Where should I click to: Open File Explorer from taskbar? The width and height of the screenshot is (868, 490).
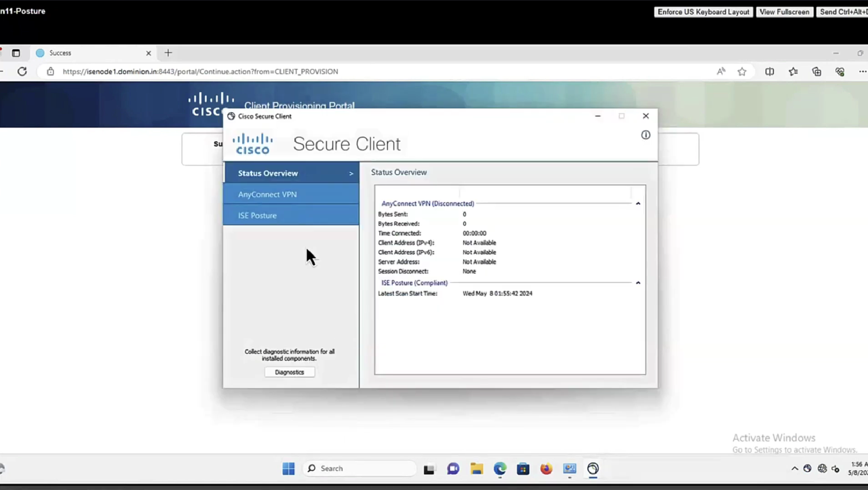coord(476,469)
